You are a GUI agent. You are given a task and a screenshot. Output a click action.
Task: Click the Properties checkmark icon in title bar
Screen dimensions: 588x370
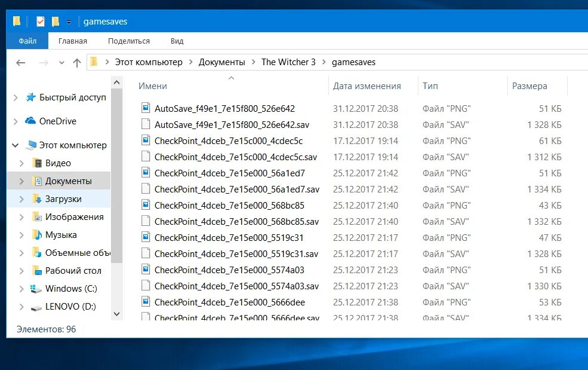click(x=41, y=22)
